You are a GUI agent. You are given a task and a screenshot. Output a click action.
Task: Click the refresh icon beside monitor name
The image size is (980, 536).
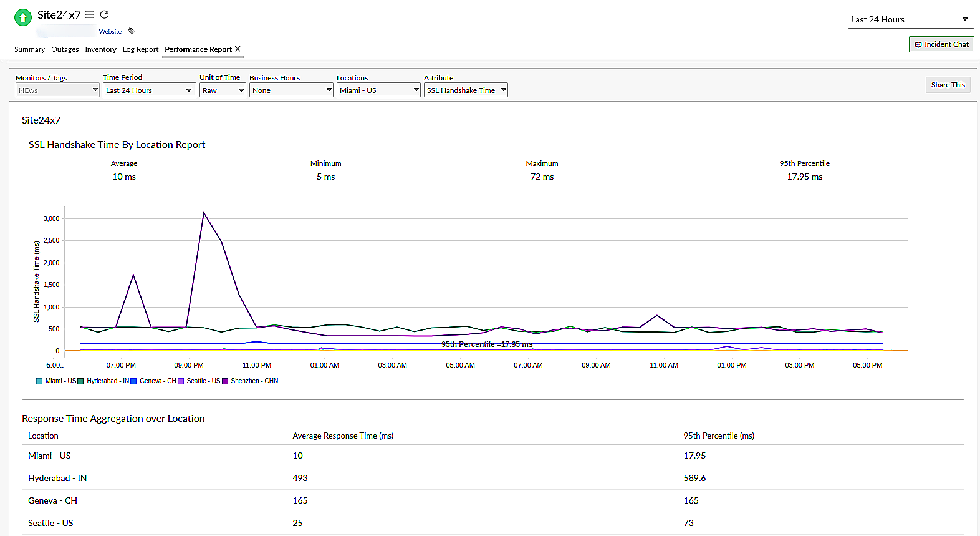[x=105, y=14]
